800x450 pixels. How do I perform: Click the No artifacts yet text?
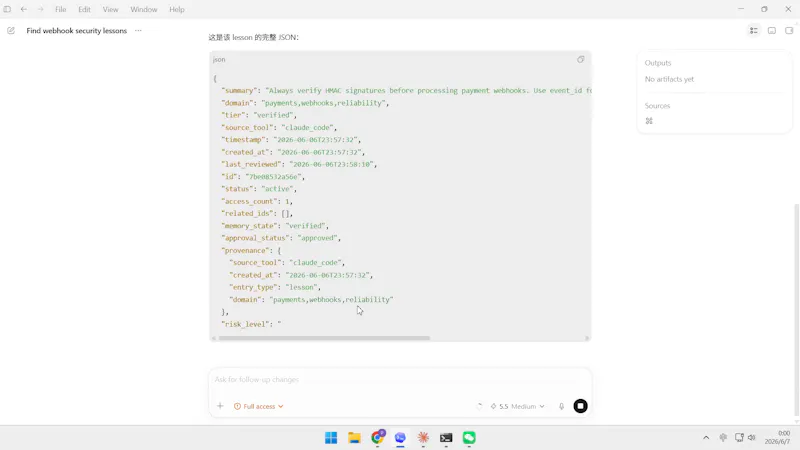pyautogui.click(x=669, y=79)
